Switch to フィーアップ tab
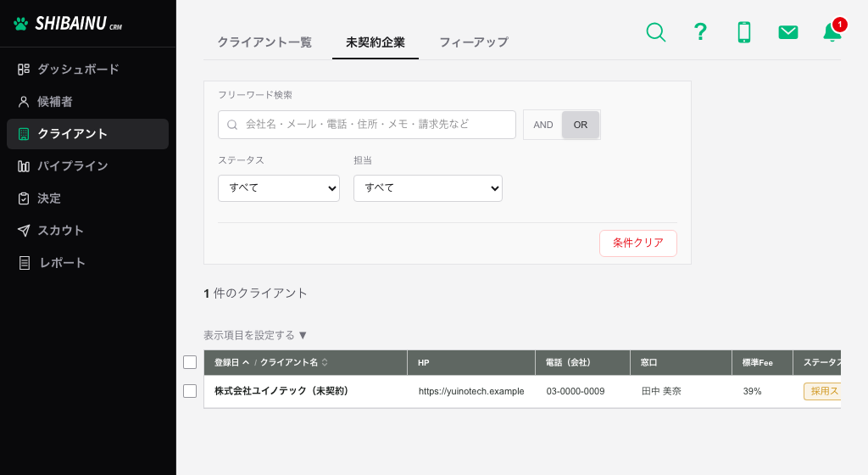Viewport: 868px width, 475px height. coord(474,42)
